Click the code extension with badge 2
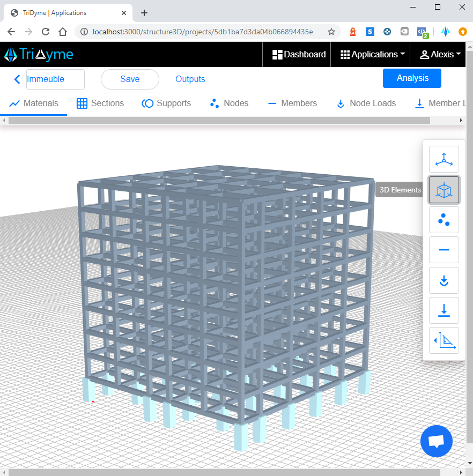The width and height of the screenshot is (473, 476). click(423, 33)
